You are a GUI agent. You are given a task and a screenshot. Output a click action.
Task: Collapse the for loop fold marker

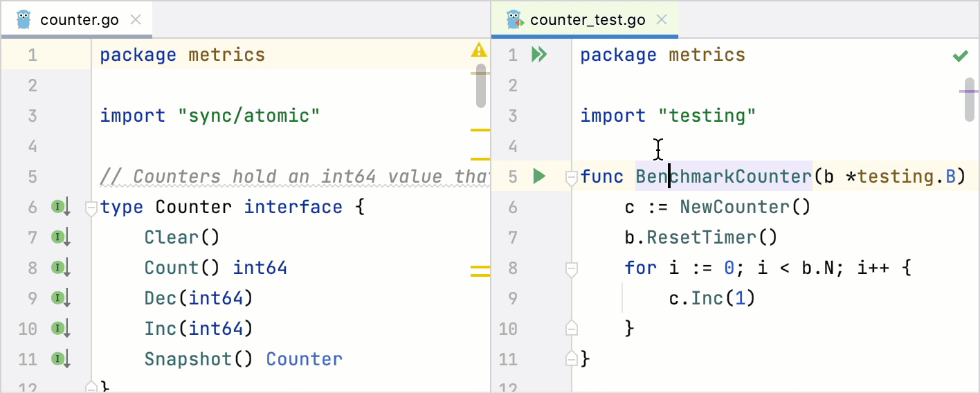572,268
